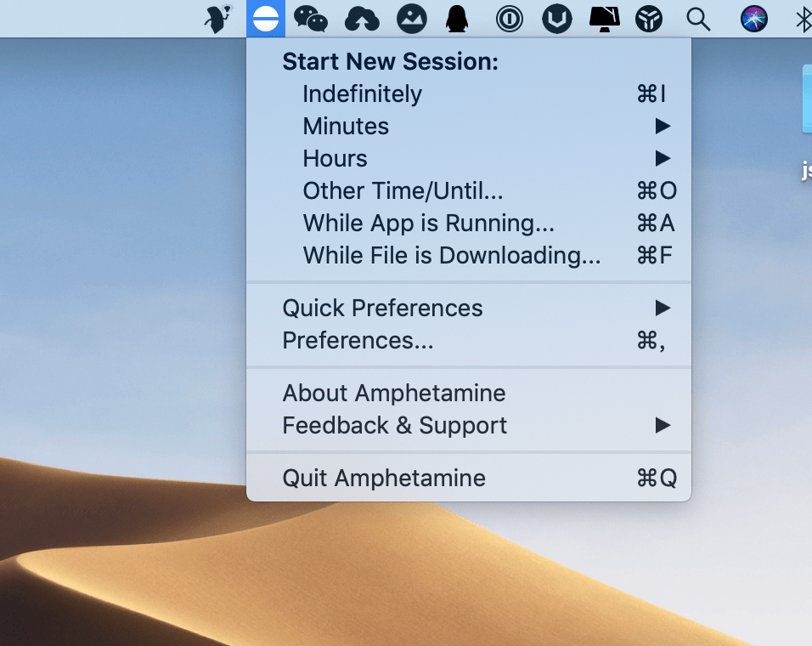The width and height of the screenshot is (812, 646).
Task: Open the 1Password menu bar icon
Action: (x=510, y=20)
